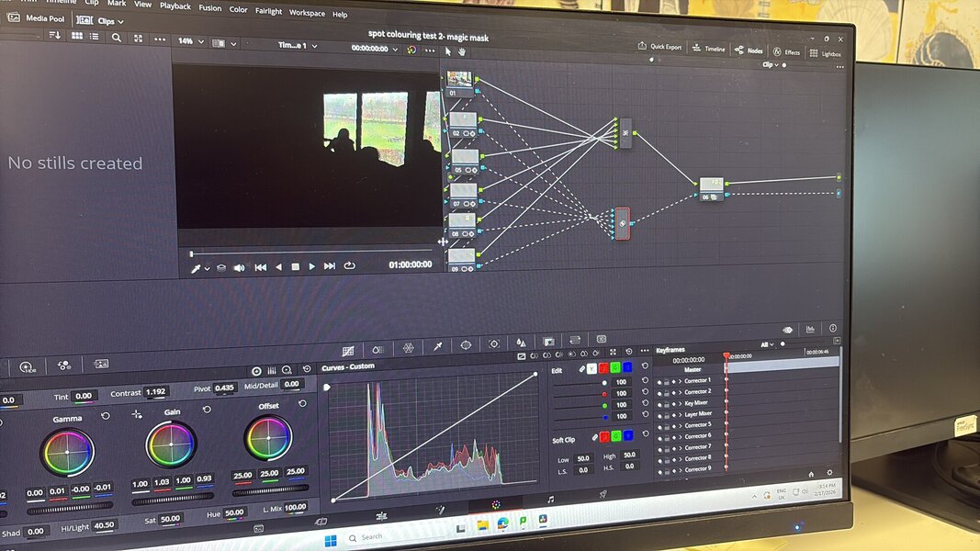Image resolution: width=980 pixels, height=551 pixels.
Task: Open the Effects panel
Action: [786, 52]
